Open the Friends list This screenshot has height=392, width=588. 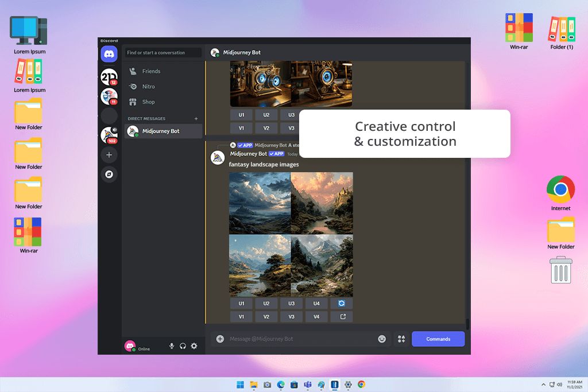coord(163,71)
